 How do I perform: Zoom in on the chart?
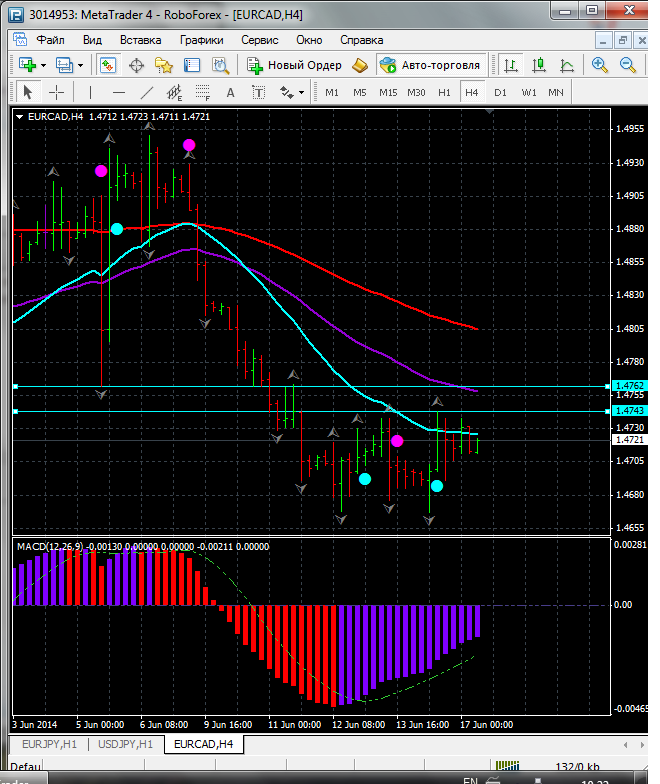point(600,65)
